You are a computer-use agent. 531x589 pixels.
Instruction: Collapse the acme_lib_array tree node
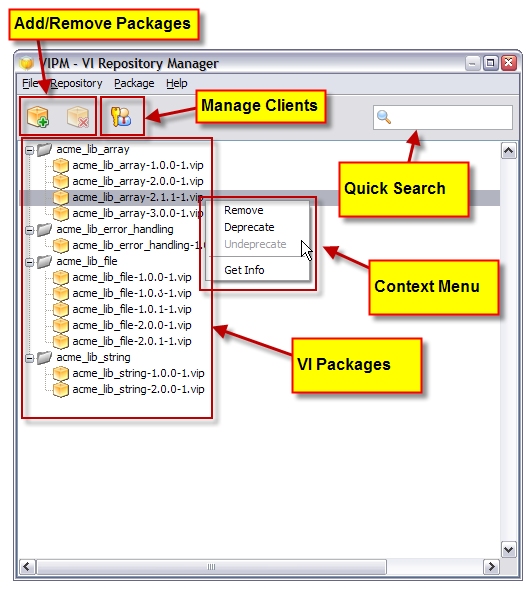(29, 150)
